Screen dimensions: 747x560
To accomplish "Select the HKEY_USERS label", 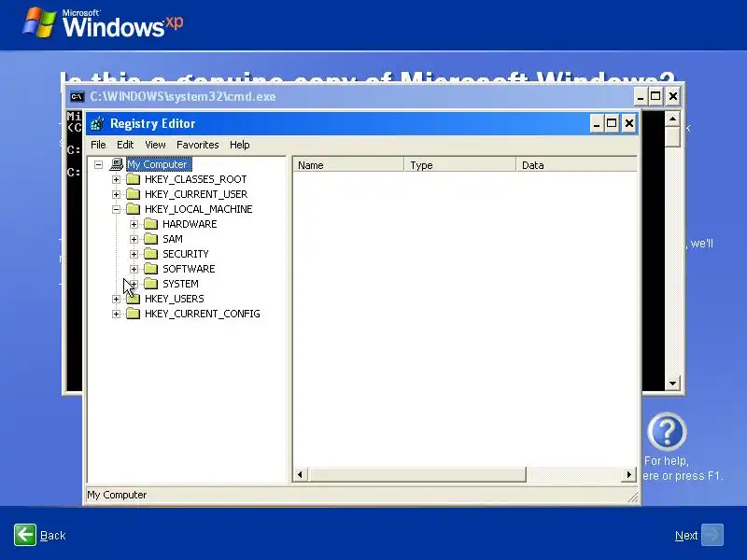I will point(175,299).
